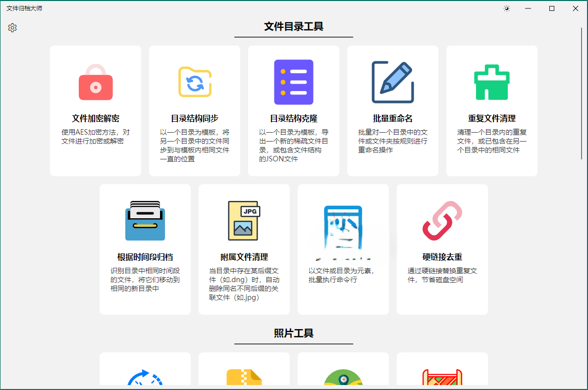Screen dimensions: 588x390
Task: Click the pink-red chain link icon
Action: tap(442, 221)
